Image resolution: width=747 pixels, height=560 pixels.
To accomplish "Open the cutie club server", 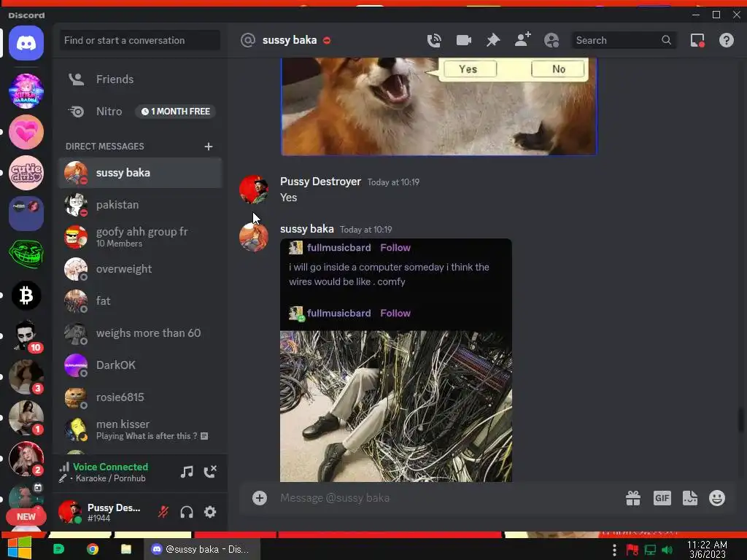I will pyautogui.click(x=26, y=173).
